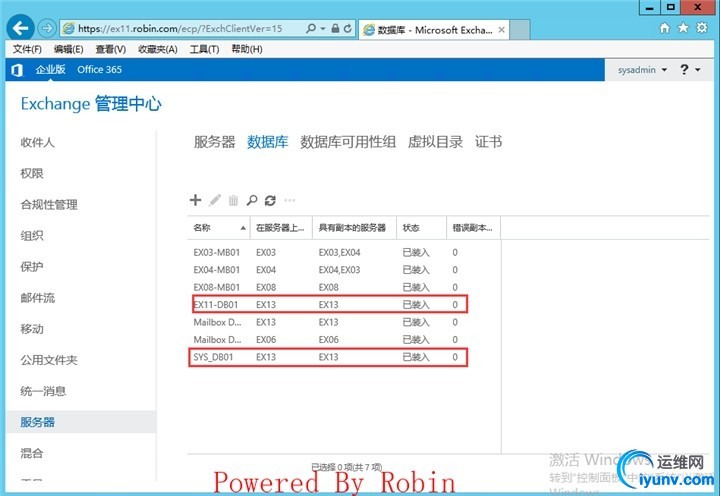This screenshot has height=496, width=720.
Task: Open 组织 in the left navigation
Action: click(x=32, y=236)
